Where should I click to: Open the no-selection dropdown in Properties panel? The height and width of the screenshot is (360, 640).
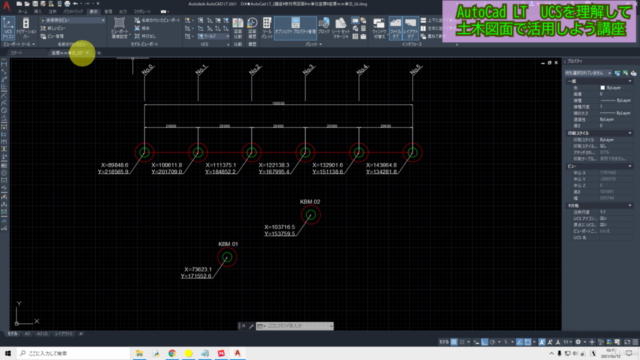[588, 73]
